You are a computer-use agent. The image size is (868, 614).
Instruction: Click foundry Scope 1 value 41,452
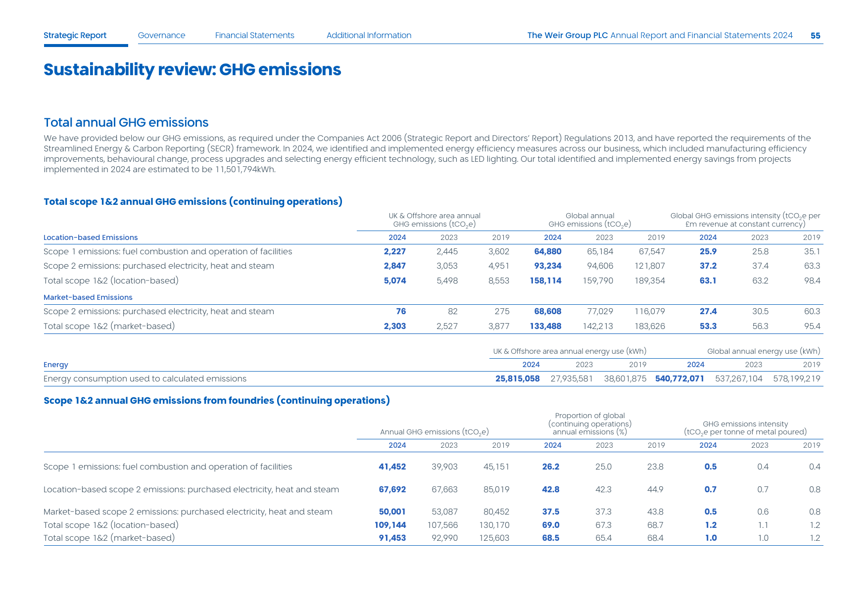pos(392,467)
